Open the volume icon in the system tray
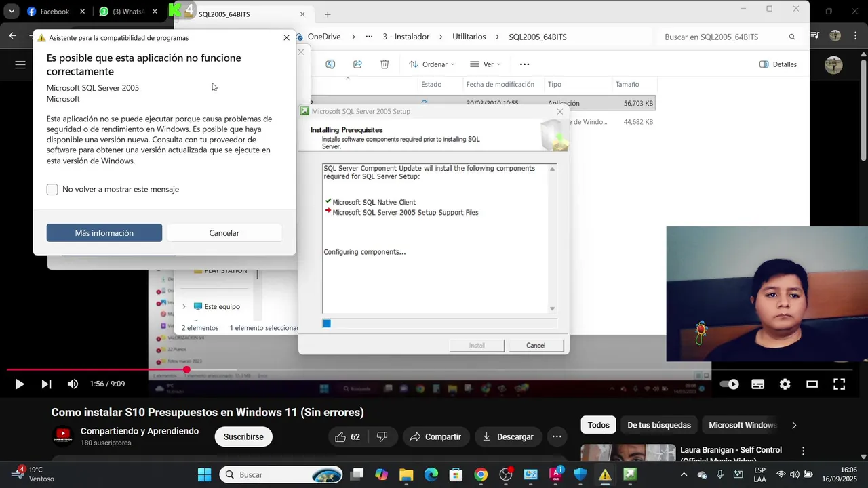 [794, 474]
